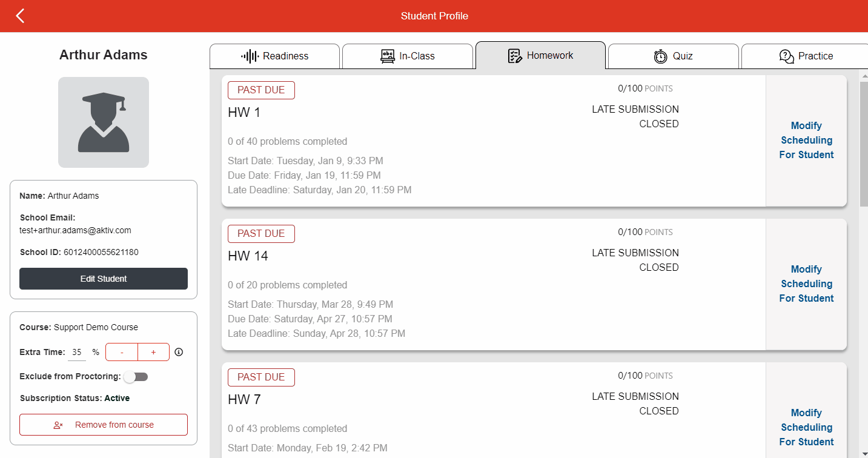Click the Extra Time percentage field
Screen dimensions: 868x458
tap(76, 352)
